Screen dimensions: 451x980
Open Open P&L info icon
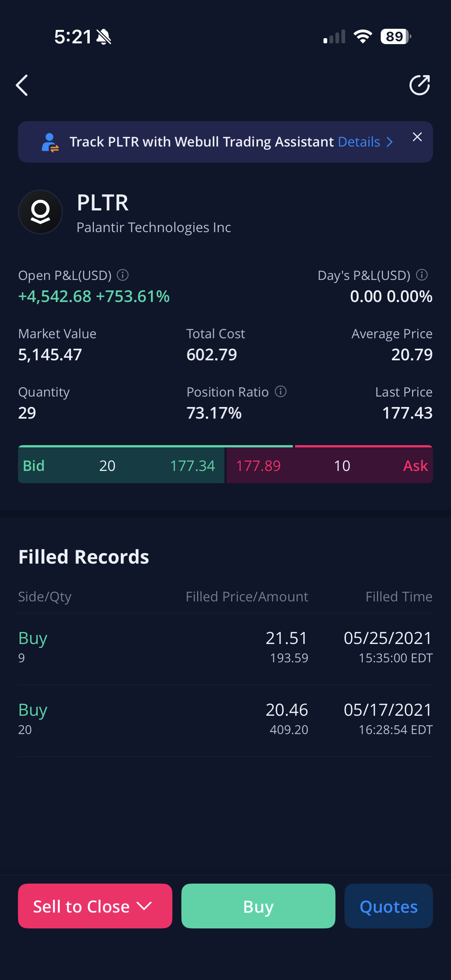(123, 275)
